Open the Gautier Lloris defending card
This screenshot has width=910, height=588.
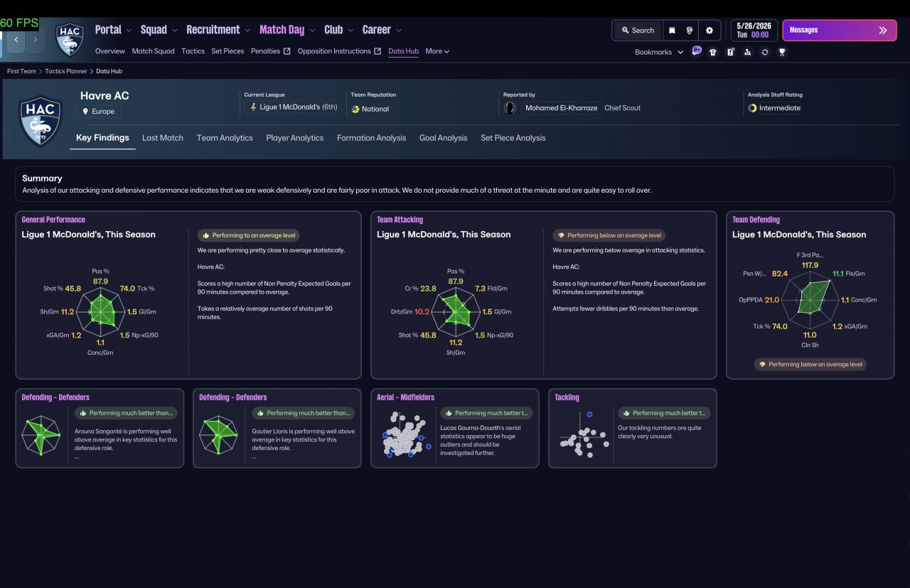277,428
